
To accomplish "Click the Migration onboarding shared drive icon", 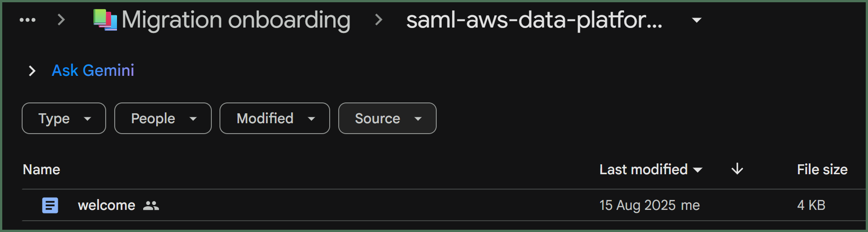I will [x=105, y=20].
